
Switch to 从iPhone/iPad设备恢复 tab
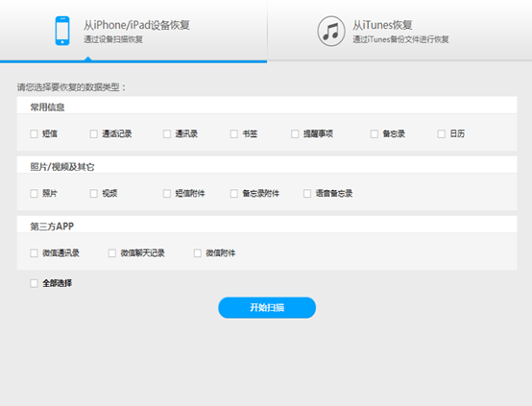tap(133, 31)
